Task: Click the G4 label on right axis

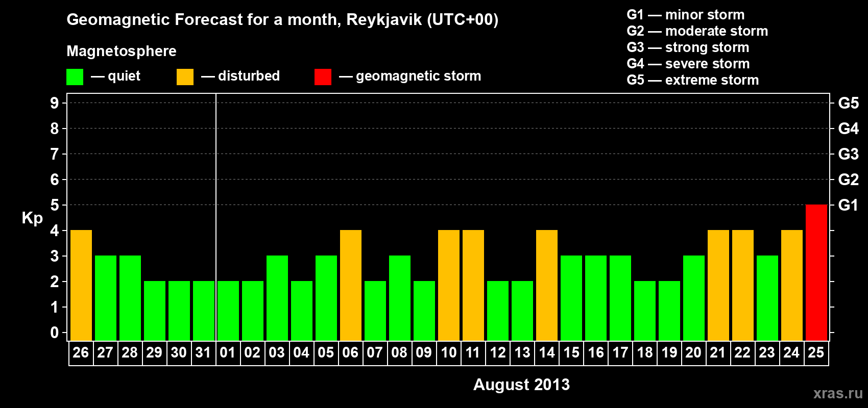Action: (848, 129)
